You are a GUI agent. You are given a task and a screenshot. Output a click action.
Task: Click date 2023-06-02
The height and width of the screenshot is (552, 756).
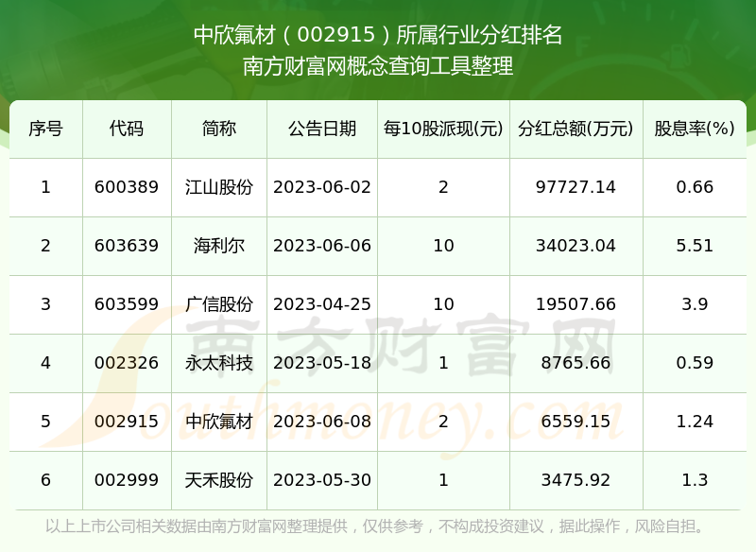[322, 187]
